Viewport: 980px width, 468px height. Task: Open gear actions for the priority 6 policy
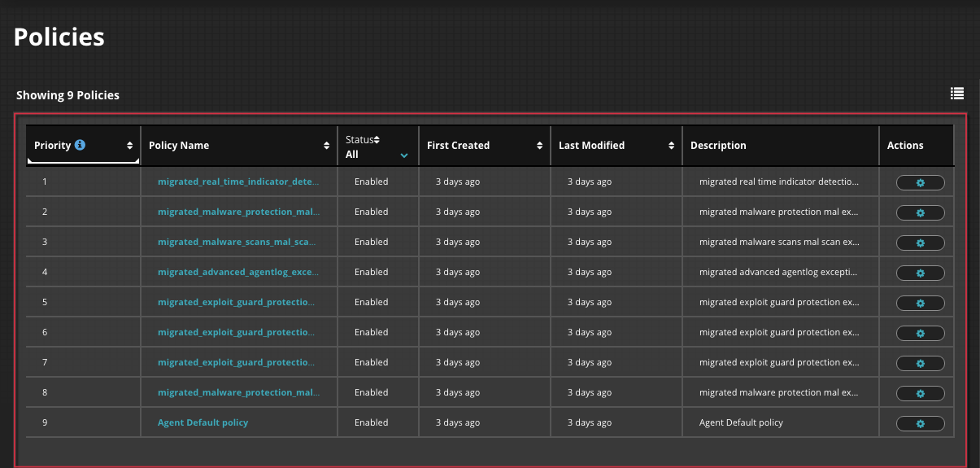coord(920,334)
